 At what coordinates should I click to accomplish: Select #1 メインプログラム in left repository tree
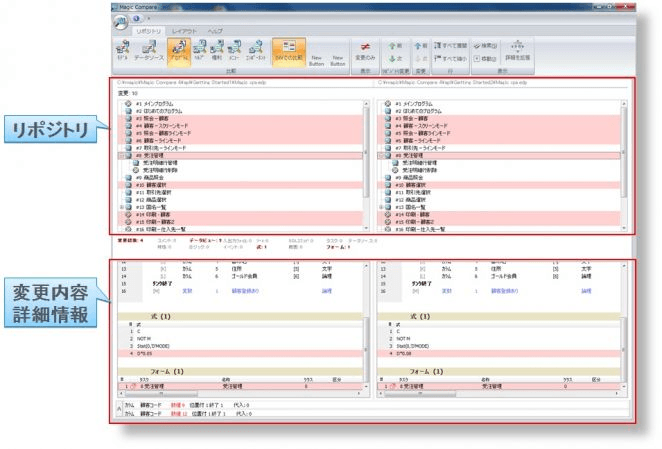point(156,105)
